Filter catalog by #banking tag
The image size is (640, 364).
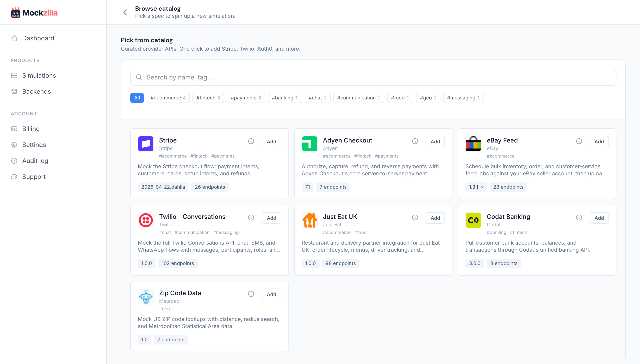pyautogui.click(x=285, y=98)
